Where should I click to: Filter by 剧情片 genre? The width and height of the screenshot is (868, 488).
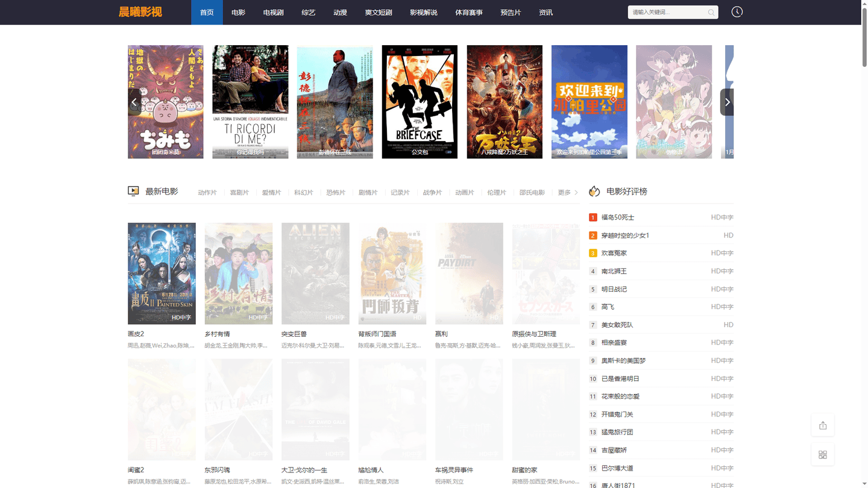[368, 193]
